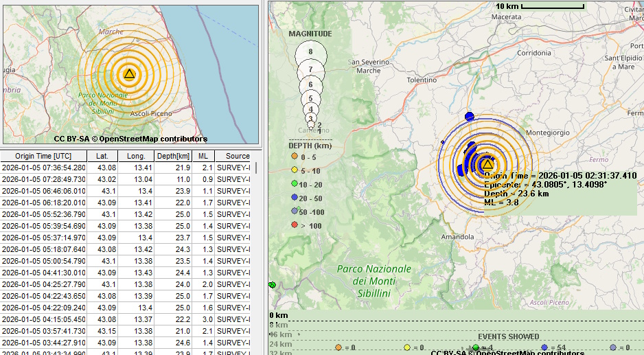The width and height of the screenshot is (644, 355).
Task: Click the epicenter triangle on the main map
Action: pos(487,164)
